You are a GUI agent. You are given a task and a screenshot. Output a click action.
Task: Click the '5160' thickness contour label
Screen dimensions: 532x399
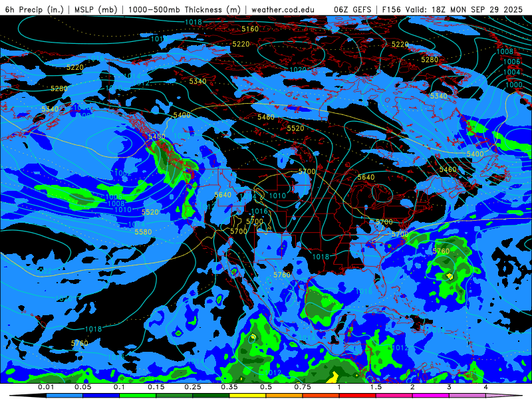pyautogui.click(x=250, y=29)
